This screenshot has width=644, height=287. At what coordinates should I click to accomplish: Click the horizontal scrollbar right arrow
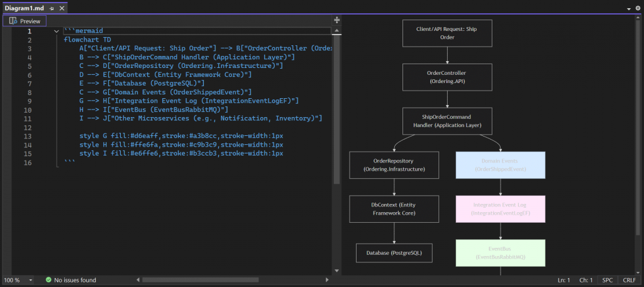pos(327,280)
